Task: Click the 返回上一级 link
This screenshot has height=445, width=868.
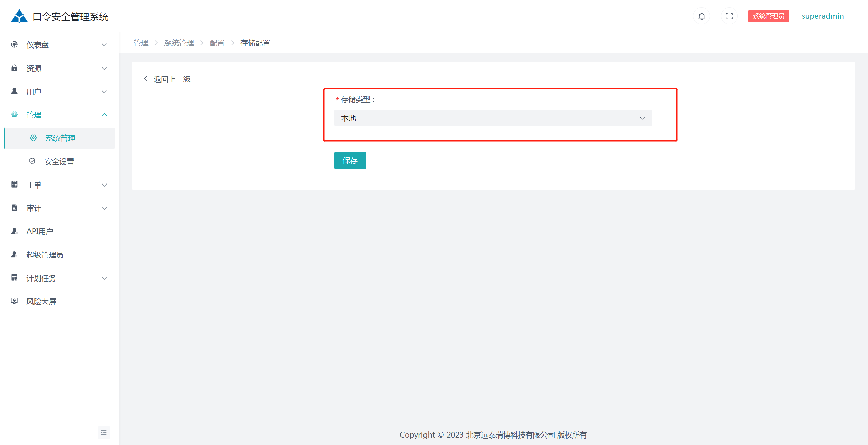Action: [172, 79]
